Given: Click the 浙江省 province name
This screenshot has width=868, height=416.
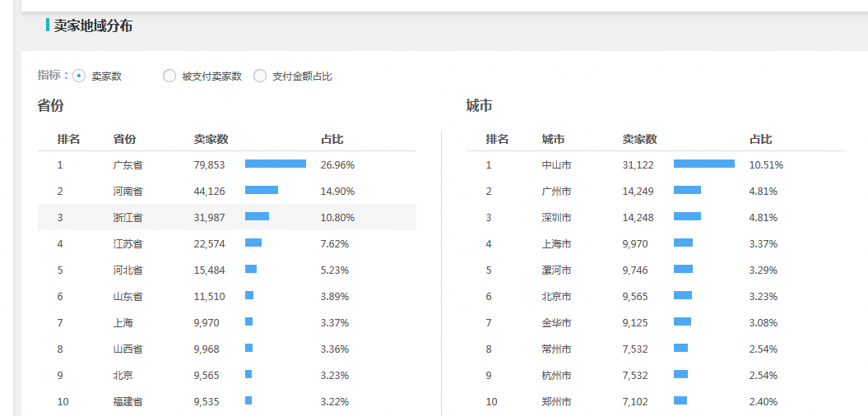Looking at the screenshot, I should tap(128, 217).
